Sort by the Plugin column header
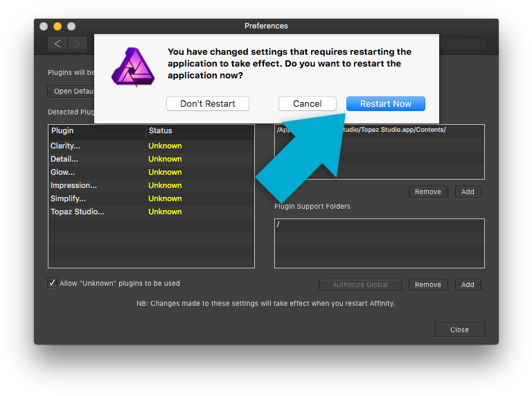This screenshot has width=532, height=396. [97, 130]
